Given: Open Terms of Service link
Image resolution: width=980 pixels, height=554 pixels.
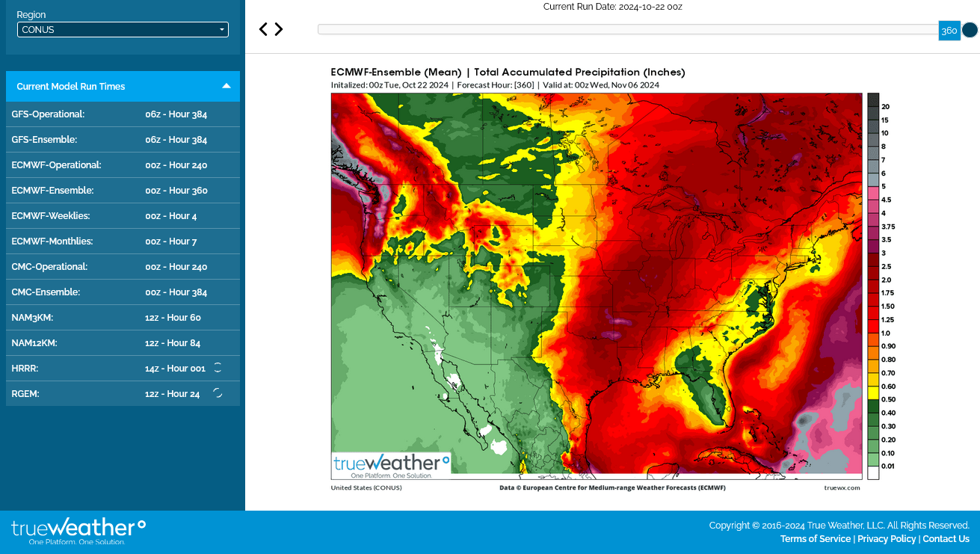Looking at the screenshot, I should (x=816, y=539).
